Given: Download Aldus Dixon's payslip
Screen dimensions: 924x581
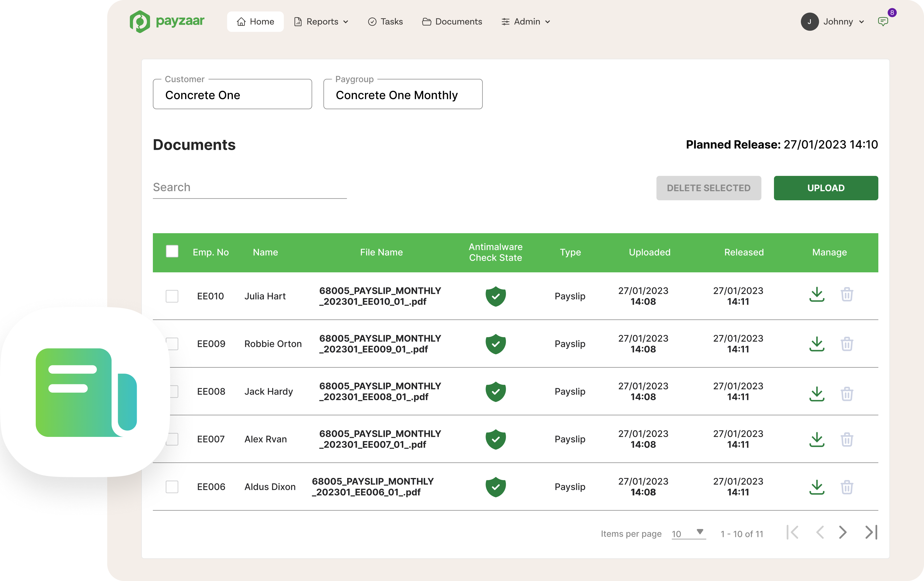Looking at the screenshot, I should pos(817,487).
